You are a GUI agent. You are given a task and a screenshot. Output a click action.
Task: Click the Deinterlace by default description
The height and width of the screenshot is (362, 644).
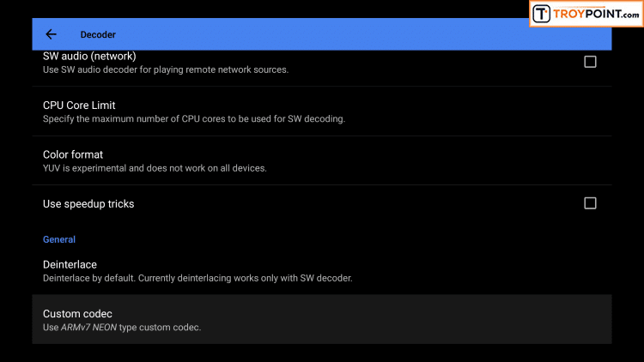(x=198, y=278)
